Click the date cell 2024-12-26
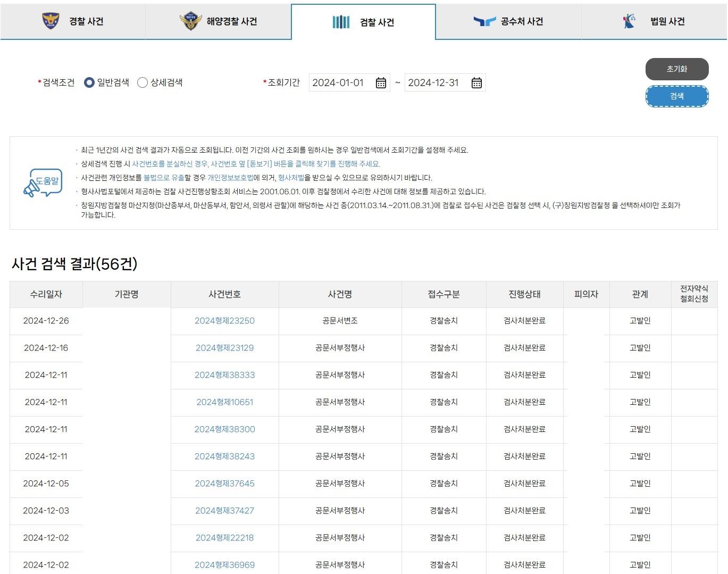Screen dimensions: 728x574 (46, 321)
